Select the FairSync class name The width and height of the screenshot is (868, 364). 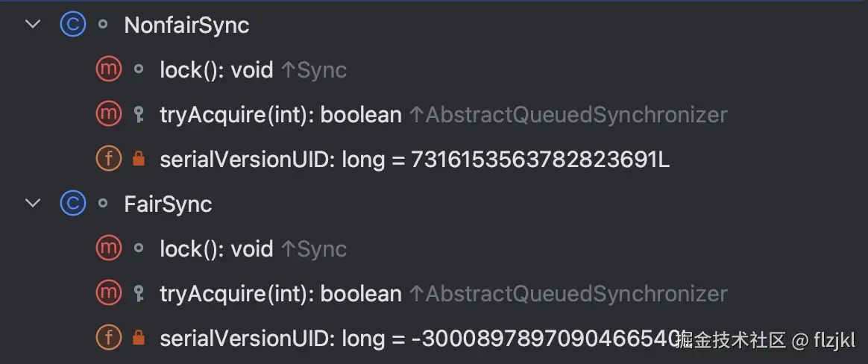click(168, 204)
